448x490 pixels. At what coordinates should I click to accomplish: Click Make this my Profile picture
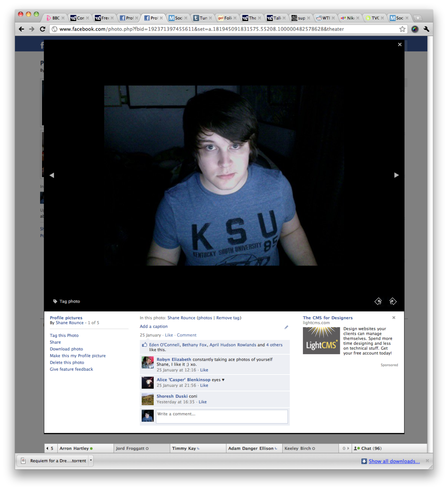(x=78, y=356)
